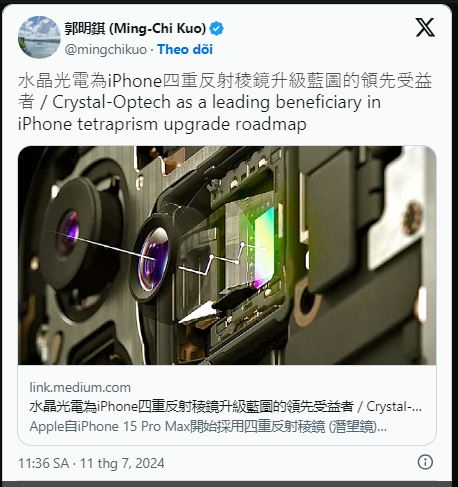Click card description "Apple自iPhone 15 Pro Max"
The width and height of the screenshot is (458, 487).
point(110,426)
